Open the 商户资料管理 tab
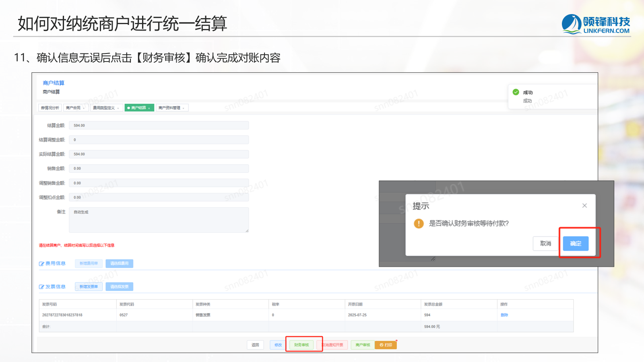 click(x=172, y=108)
